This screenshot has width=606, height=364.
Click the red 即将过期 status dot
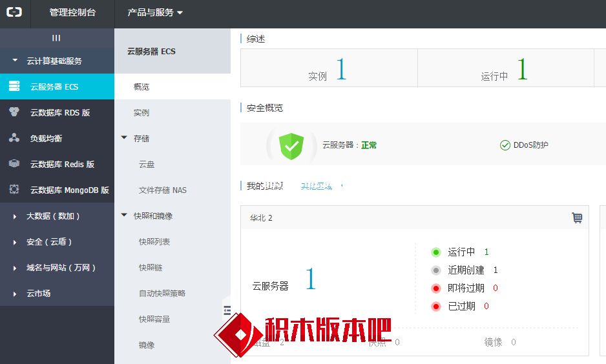coord(436,288)
